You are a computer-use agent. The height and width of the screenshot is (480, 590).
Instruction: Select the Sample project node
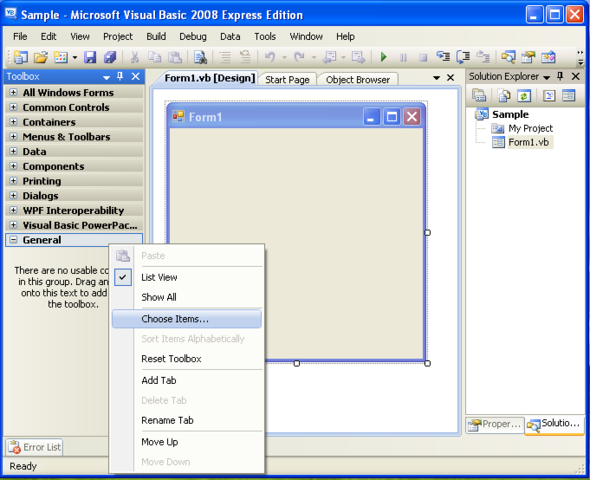510,114
